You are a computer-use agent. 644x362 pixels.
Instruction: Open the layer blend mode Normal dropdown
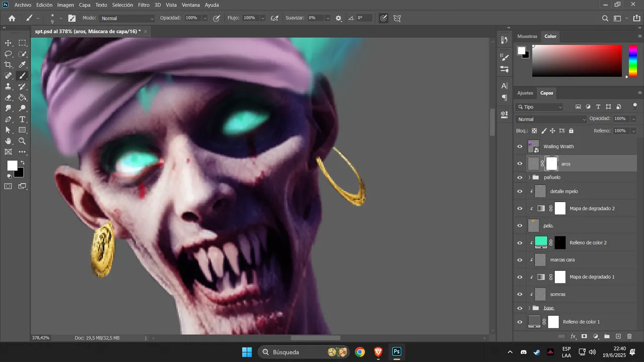[551, 119]
